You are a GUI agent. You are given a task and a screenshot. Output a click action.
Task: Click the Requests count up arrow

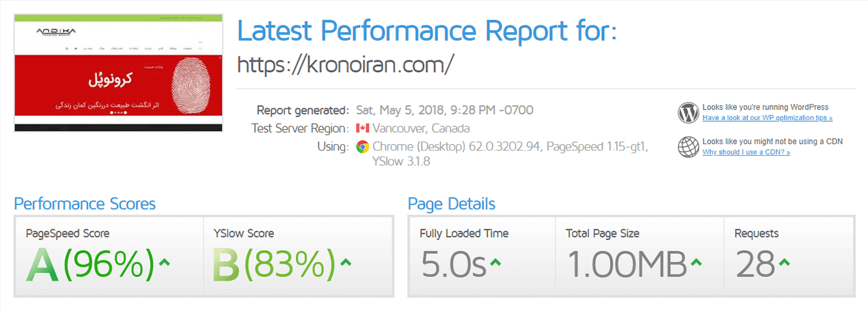(784, 263)
